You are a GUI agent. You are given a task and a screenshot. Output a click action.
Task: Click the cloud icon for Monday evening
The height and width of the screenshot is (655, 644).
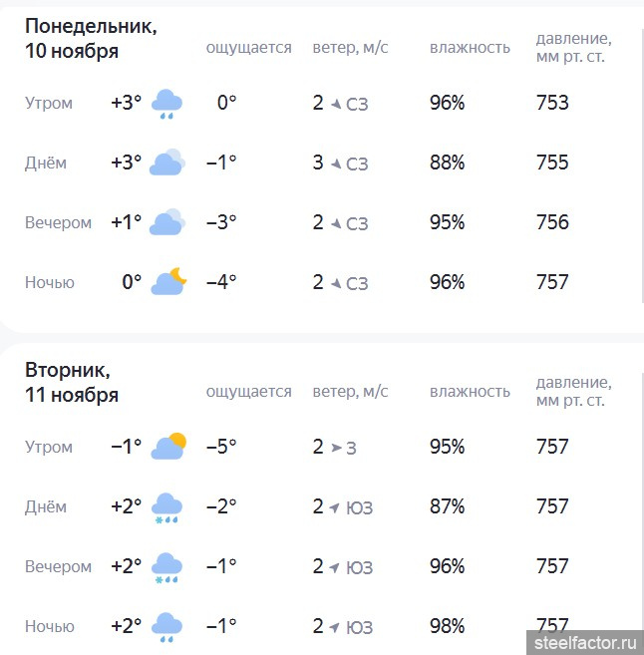(x=166, y=222)
